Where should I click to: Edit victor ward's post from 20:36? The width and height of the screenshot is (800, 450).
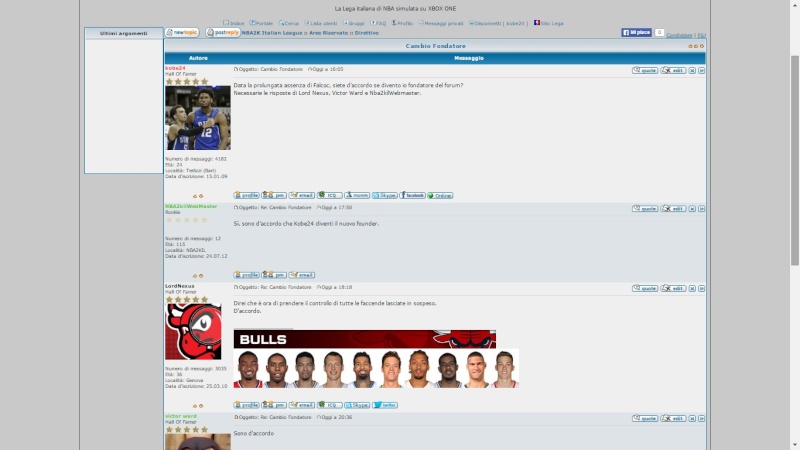tap(673, 418)
